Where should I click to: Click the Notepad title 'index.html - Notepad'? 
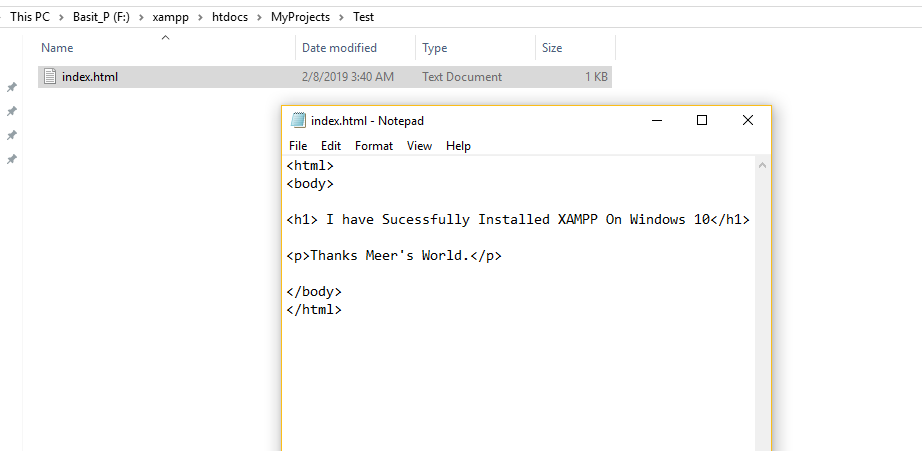(368, 121)
